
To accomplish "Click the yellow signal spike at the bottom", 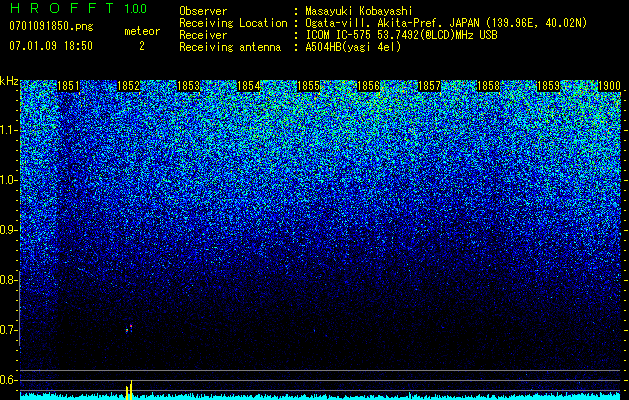I will pyautogui.click(x=129, y=390).
